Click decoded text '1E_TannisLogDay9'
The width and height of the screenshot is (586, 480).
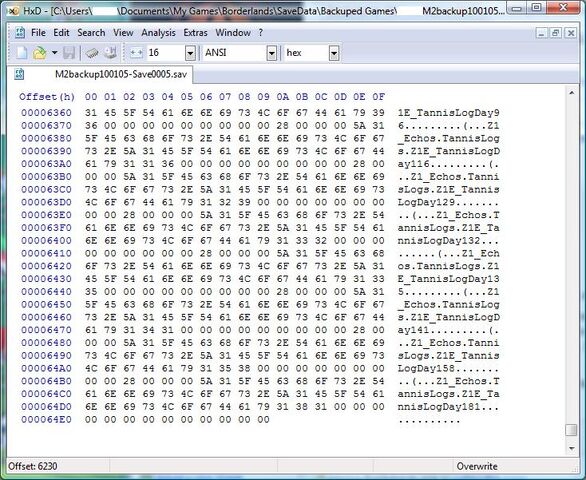click(448, 113)
